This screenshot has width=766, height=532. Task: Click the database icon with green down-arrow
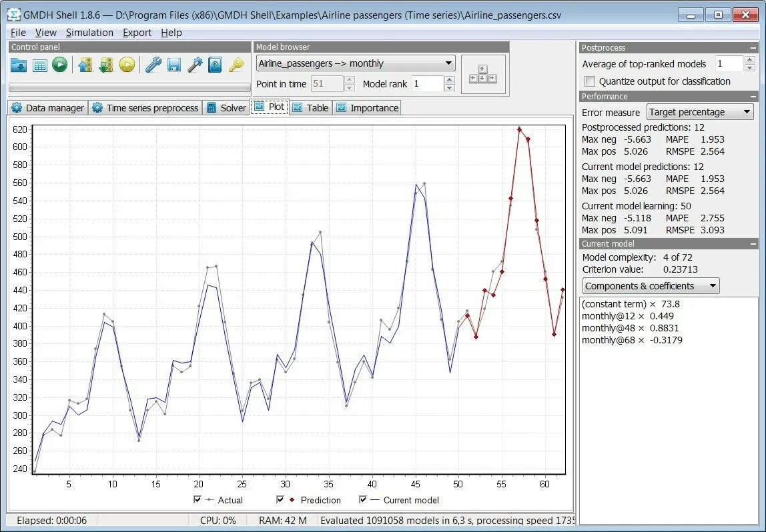(x=106, y=65)
